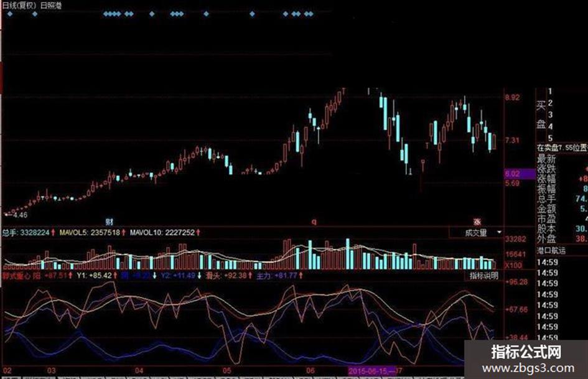Click the MAVOL10: 2227252 value
588x379 pixels.
162,233
